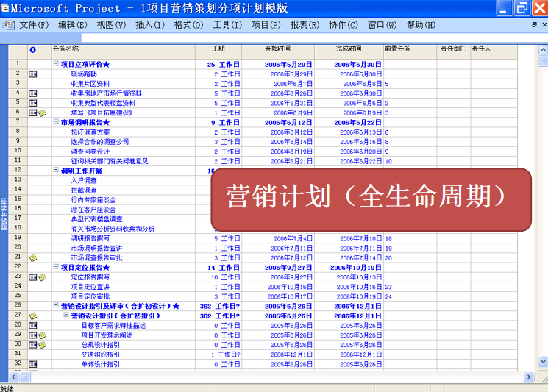The height and width of the screenshot is (392, 548).
Task: Open the 窗口(W) menu
Action: coord(382,25)
